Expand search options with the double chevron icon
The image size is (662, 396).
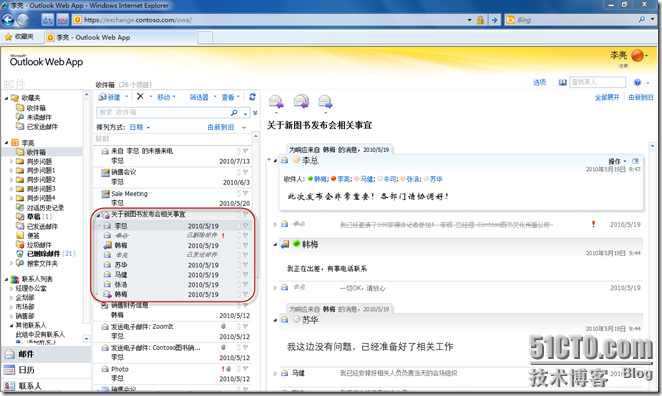[x=255, y=113]
